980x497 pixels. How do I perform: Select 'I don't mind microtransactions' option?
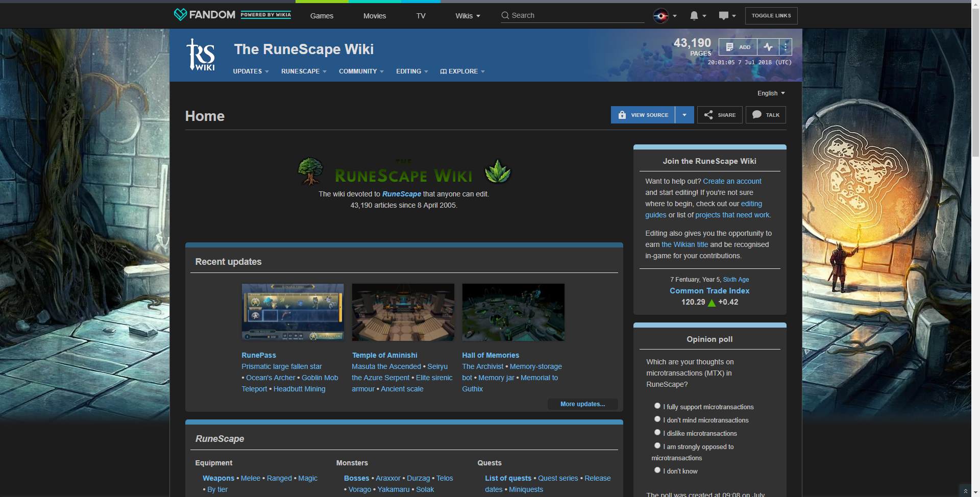click(x=657, y=419)
